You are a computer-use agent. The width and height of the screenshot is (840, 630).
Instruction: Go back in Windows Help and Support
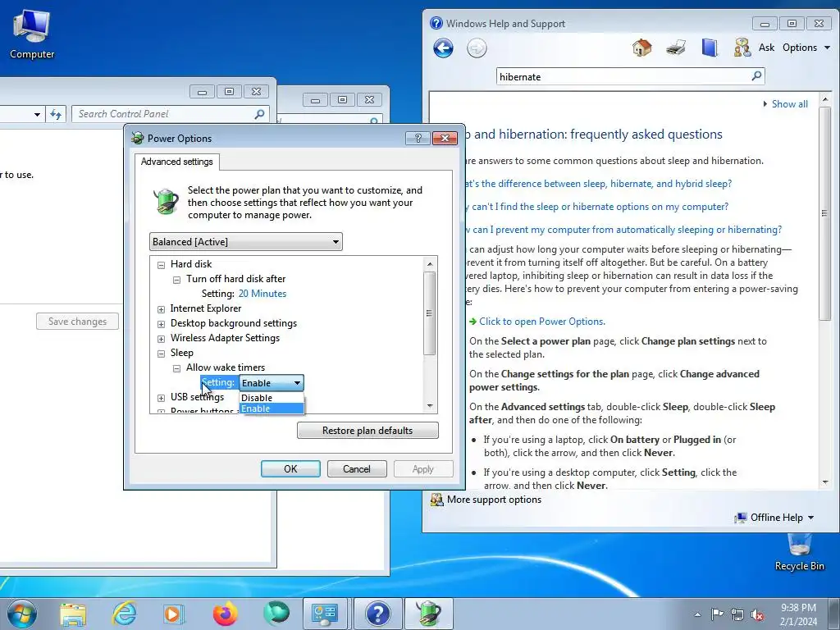click(443, 48)
